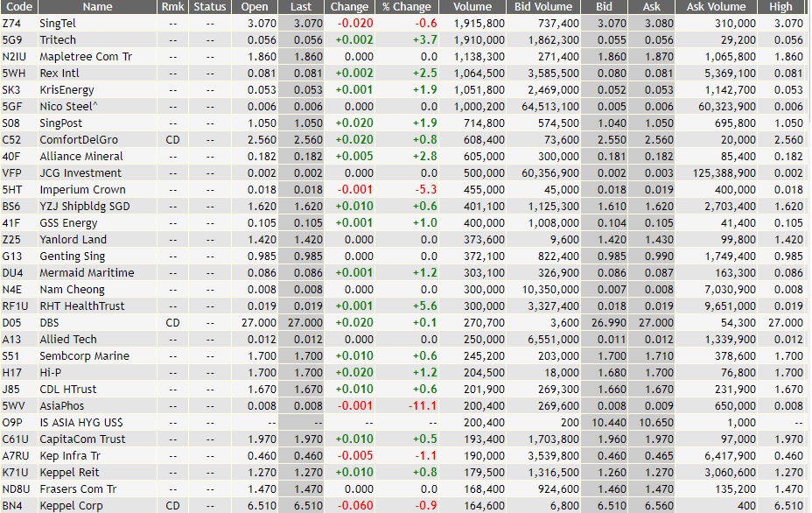The width and height of the screenshot is (812, 513).
Task: Open Mapletree Com Tr row name
Action: click(86, 57)
